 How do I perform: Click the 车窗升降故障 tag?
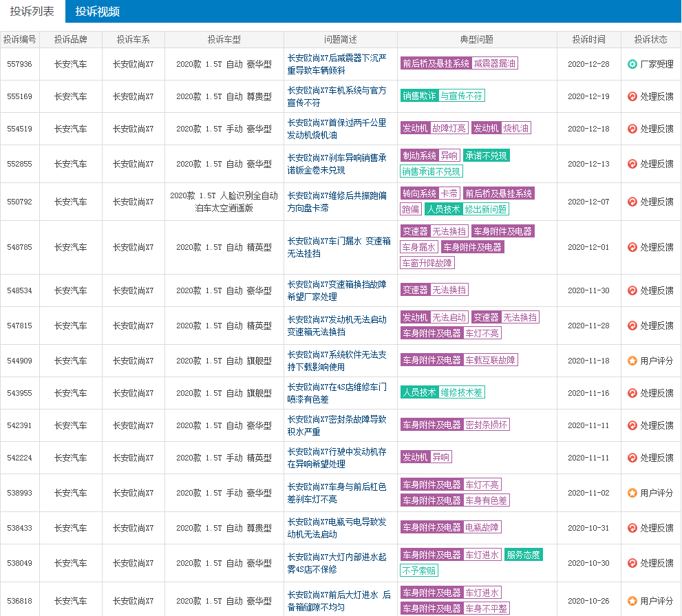point(427,263)
